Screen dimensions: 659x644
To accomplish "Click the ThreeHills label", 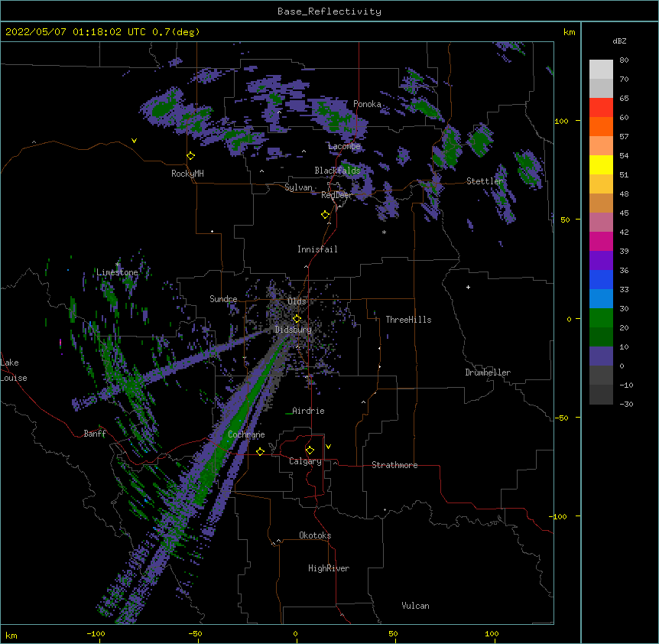I will pyautogui.click(x=408, y=320).
